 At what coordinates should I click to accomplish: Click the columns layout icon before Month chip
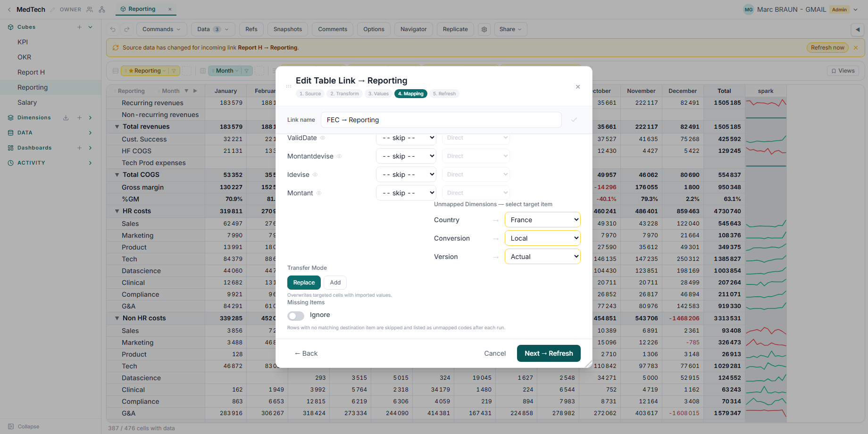(203, 71)
